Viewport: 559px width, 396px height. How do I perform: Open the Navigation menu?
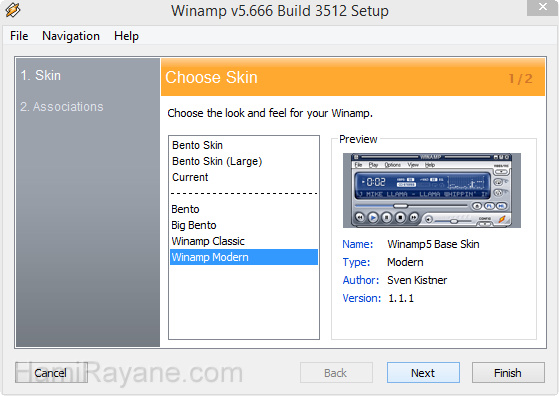coord(71,36)
